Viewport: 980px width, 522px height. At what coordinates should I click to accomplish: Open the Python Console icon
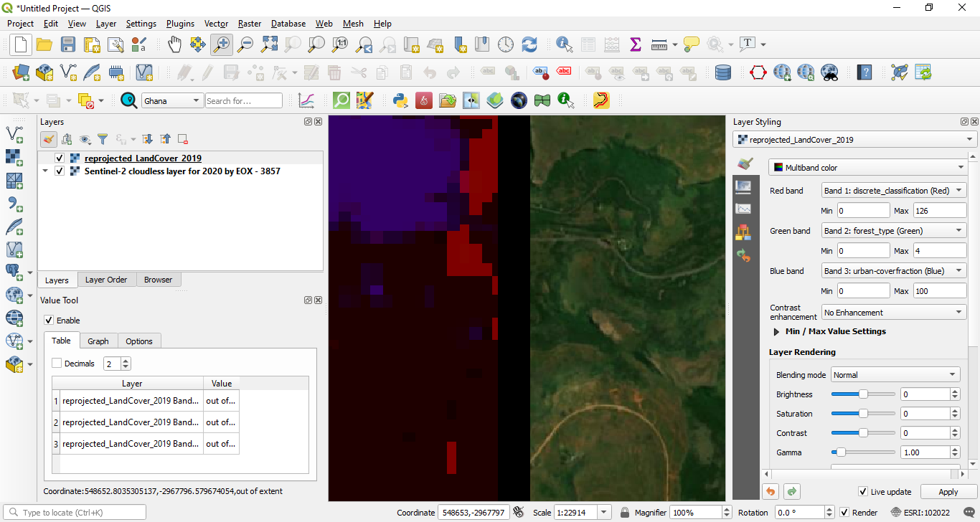[400, 100]
